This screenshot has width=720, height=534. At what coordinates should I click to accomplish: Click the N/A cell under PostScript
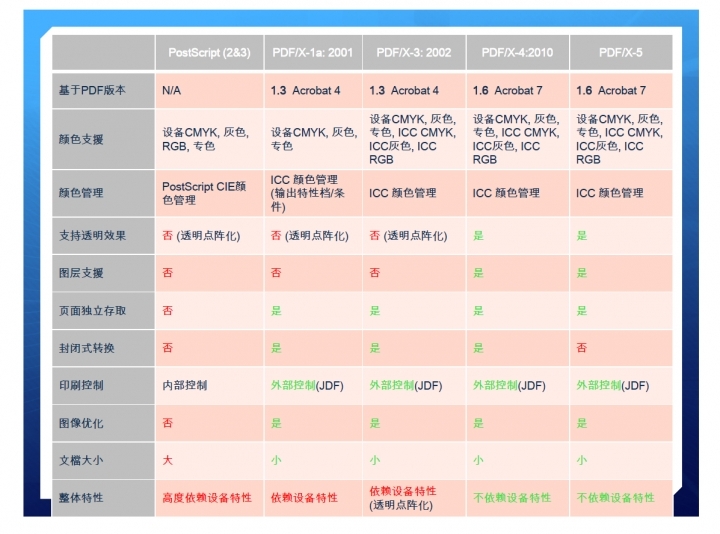[x=172, y=91]
